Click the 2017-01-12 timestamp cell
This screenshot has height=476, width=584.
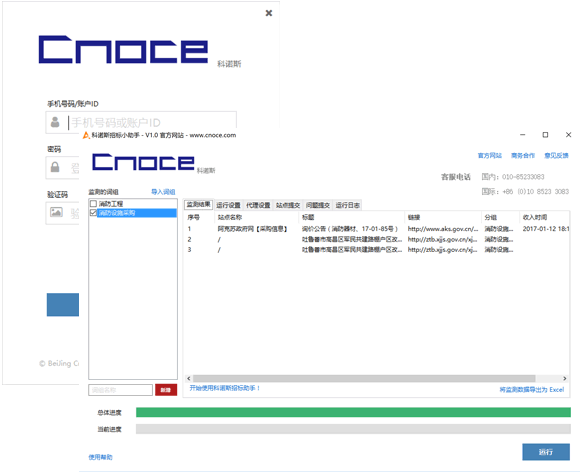pyautogui.click(x=546, y=229)
